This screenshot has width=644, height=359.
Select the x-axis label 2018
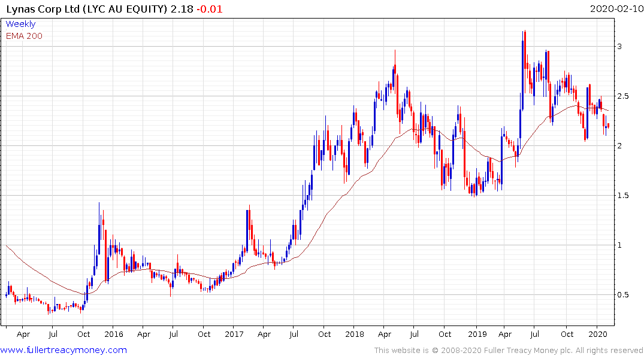click(x=355, y=334)
